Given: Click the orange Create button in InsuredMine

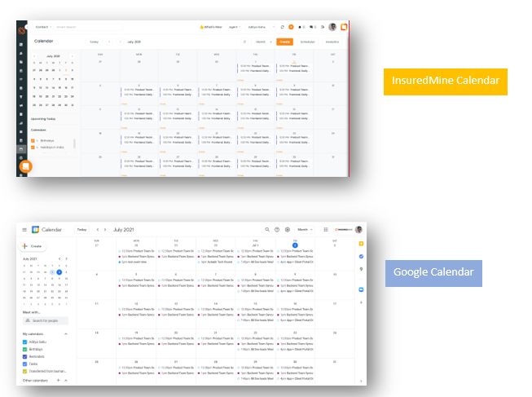Looking at the screenshot, I should (x=284, y=42).
